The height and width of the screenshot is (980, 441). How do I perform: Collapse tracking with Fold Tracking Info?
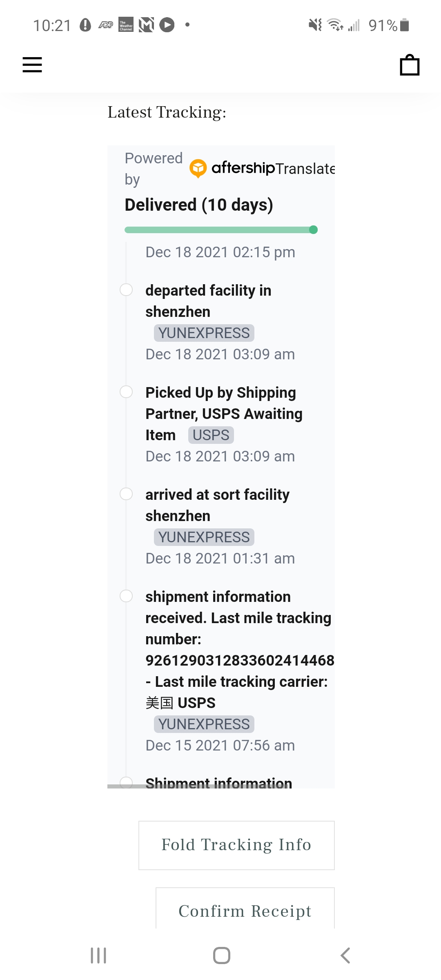pyautogui.click(x=236, y=845)
